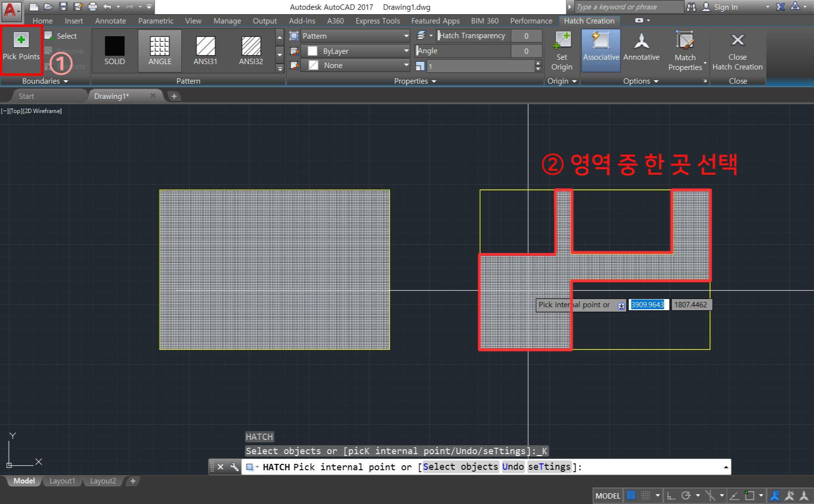Open the Undo history dropdown arrow
Screen dimensions: 814x504
point(118,7)
